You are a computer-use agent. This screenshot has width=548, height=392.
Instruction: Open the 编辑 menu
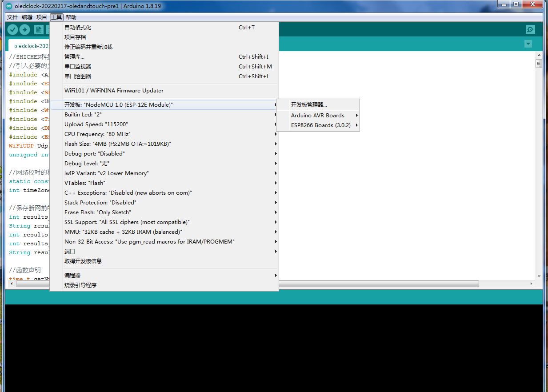coord(27,17)
